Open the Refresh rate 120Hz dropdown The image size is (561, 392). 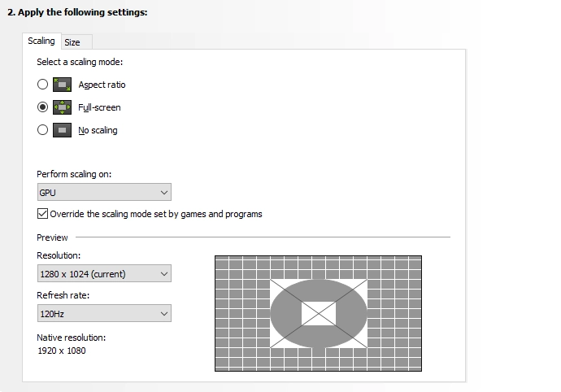(x=104, y=313)
